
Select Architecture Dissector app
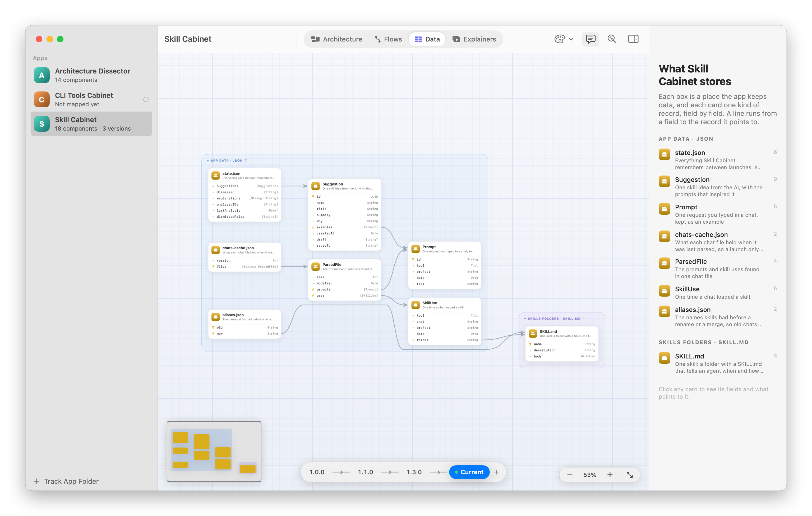[x=91, y=75]
